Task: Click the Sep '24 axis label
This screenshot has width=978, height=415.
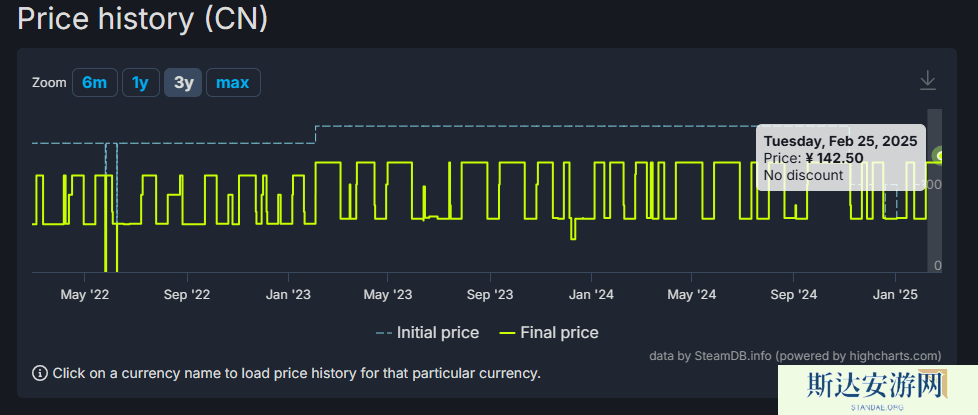Action: (794, 294)
